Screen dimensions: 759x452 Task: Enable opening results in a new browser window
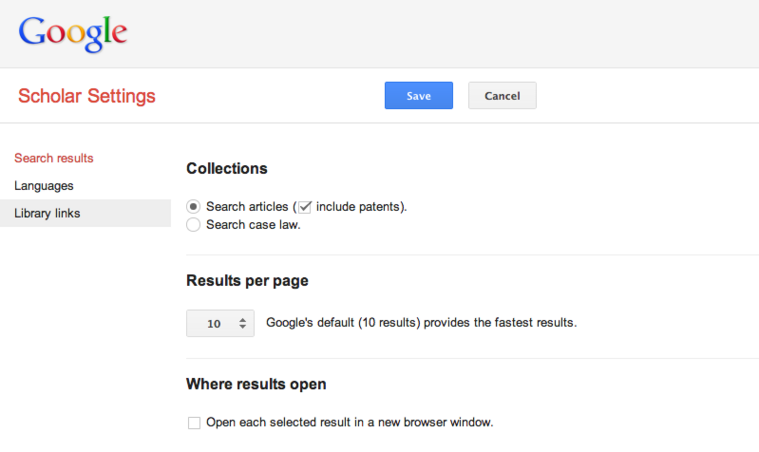tap(194, 423)
